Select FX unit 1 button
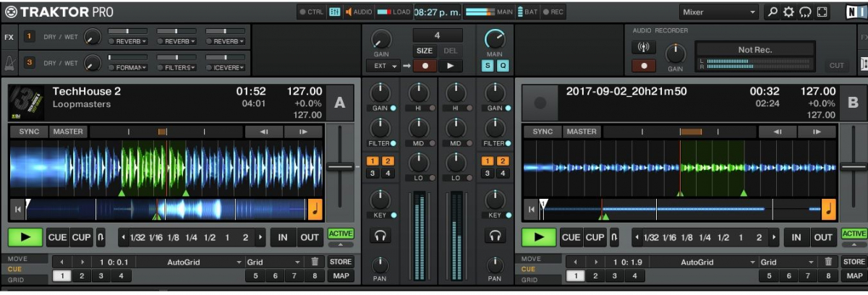The width and height of the screenshot is (868, 295). coord(30,36)
